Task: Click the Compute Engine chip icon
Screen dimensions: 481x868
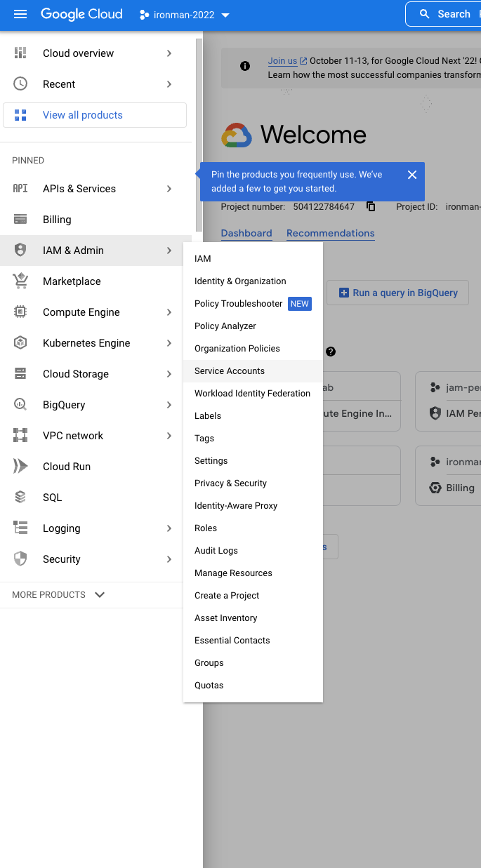Action: tap(20, 312)
